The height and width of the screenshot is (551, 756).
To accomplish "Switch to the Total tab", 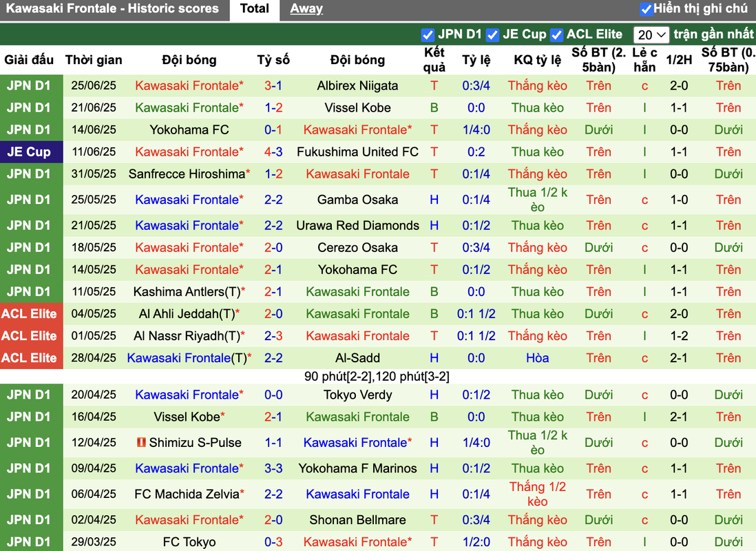I will point(255,9).
